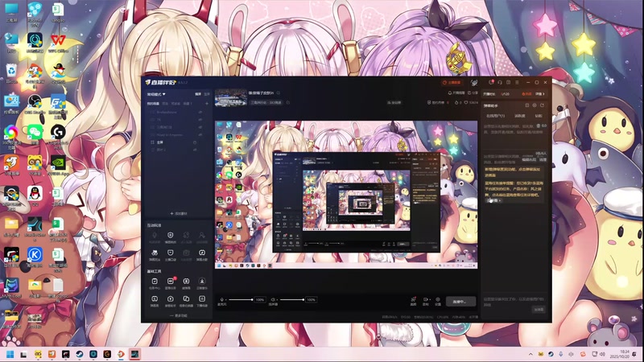Switch to 横屏 landscape layout tab
The height and width of the screenshot is (362, 644).
pos(198,94)
